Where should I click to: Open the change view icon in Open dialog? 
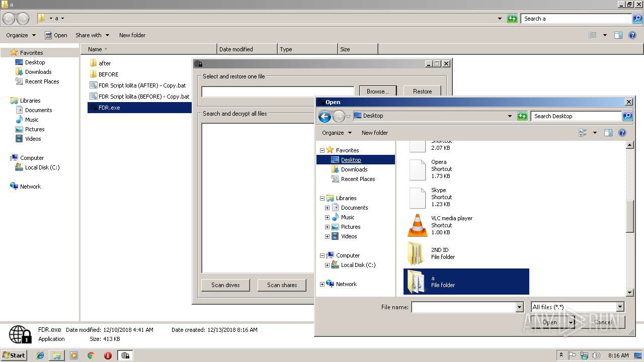click(x=583, y=133)
